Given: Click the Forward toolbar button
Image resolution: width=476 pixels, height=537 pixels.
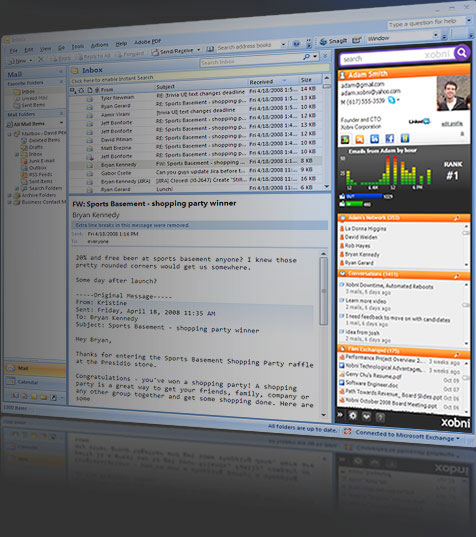Looking at the screenshot, I should 130,54.
